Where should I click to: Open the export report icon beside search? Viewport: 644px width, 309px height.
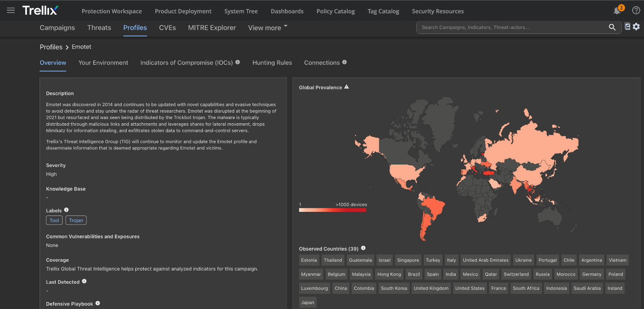coord(628,27)
